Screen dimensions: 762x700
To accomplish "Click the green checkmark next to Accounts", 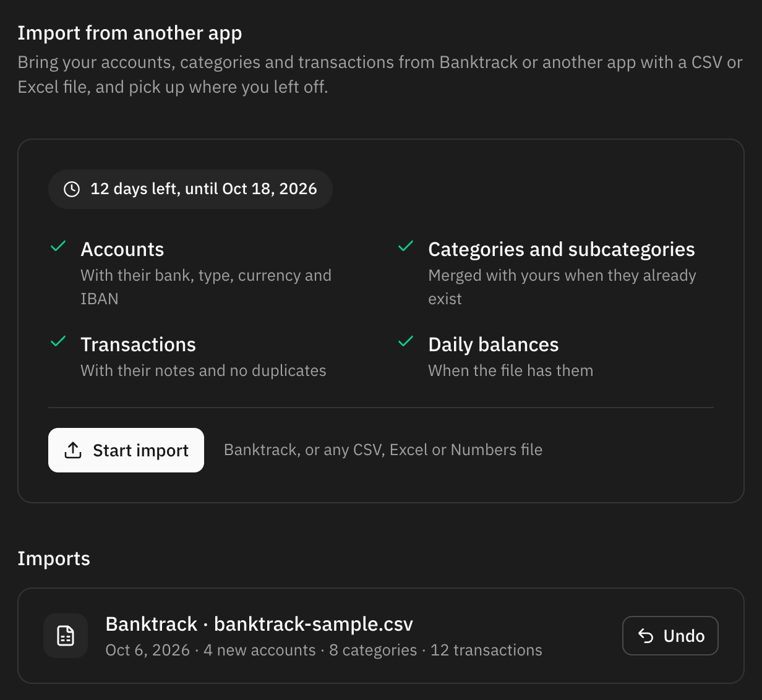I will click(x=58, y=246).
